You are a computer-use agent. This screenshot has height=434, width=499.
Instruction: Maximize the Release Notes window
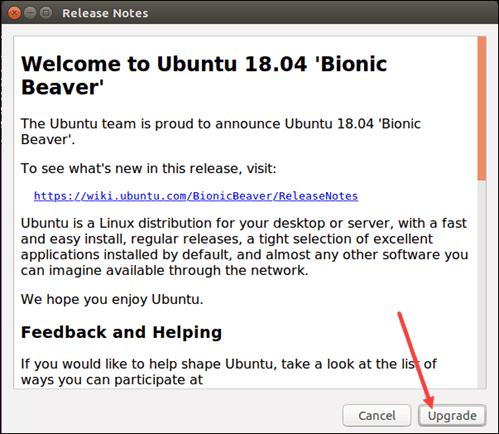coord(46,13)
